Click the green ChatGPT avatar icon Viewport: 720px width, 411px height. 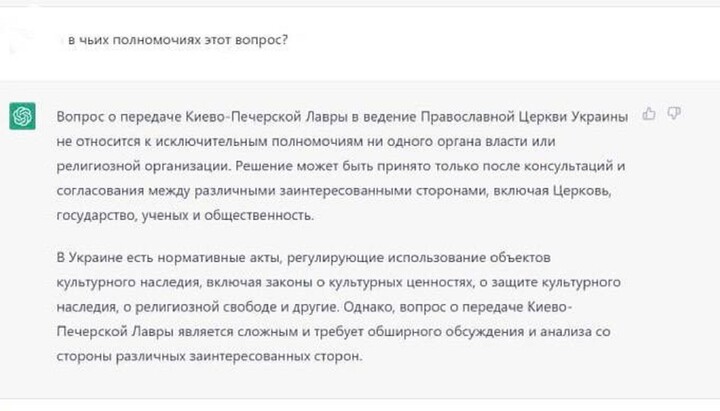pyautogui.click(x=22, y=116)
